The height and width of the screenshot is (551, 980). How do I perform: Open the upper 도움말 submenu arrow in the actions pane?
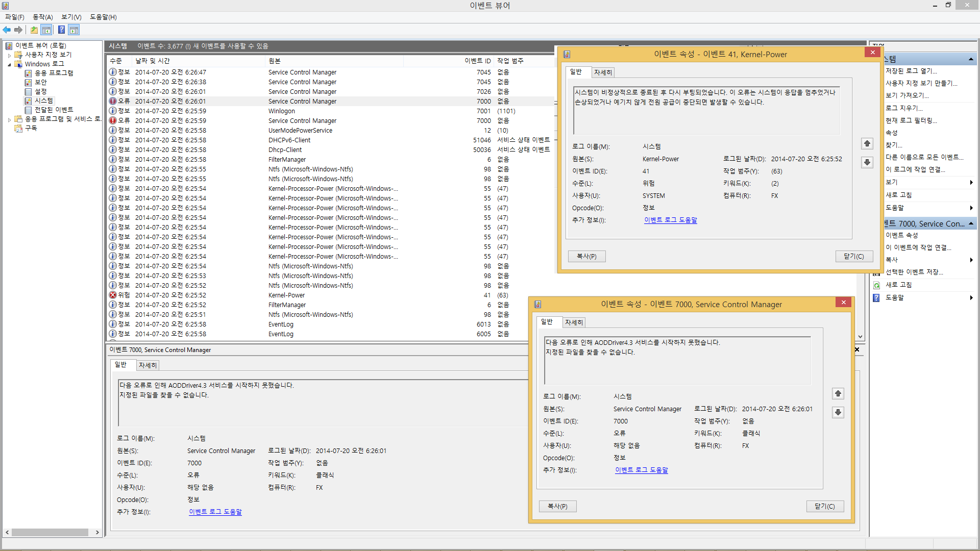click(971, 208)
